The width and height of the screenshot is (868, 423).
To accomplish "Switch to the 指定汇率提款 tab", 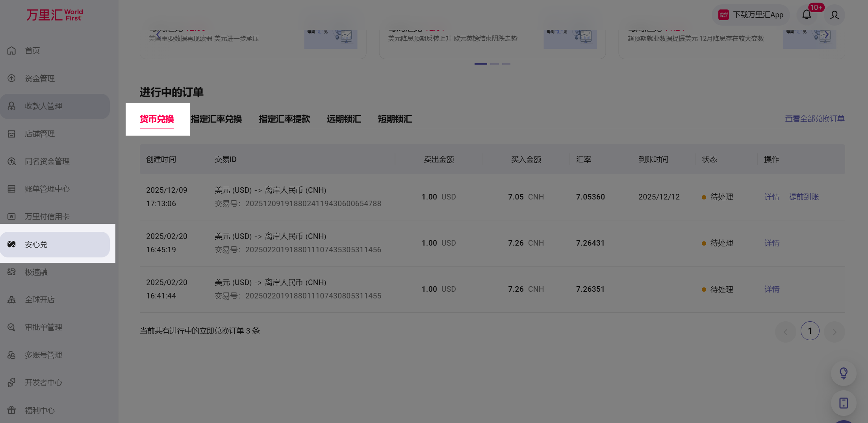I will coord(284,119).
